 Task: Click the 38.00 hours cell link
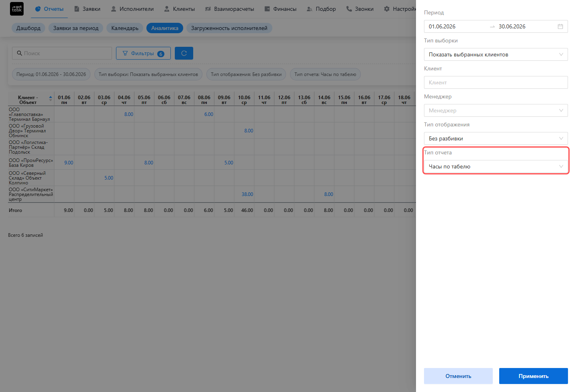tap(247, 194)
